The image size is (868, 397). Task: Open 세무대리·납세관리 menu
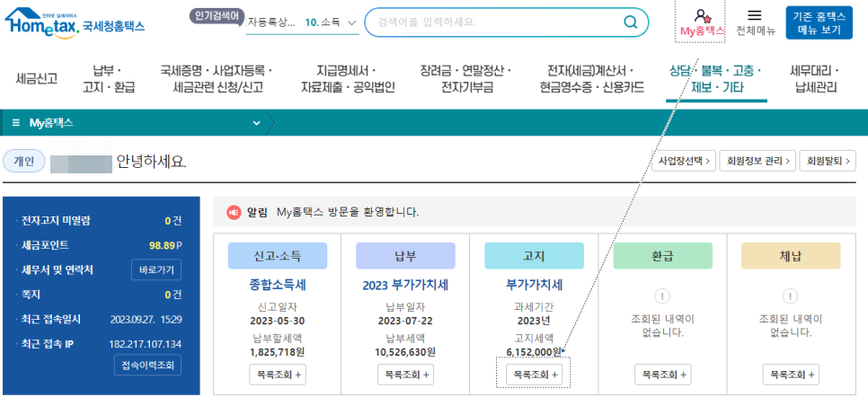point(815,79)
